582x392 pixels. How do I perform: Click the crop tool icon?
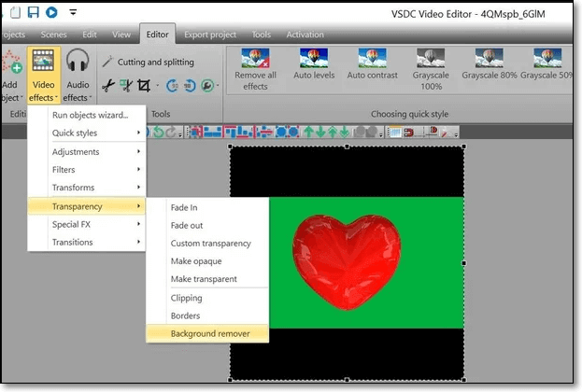pyautogui.click(x=143, y=86)
